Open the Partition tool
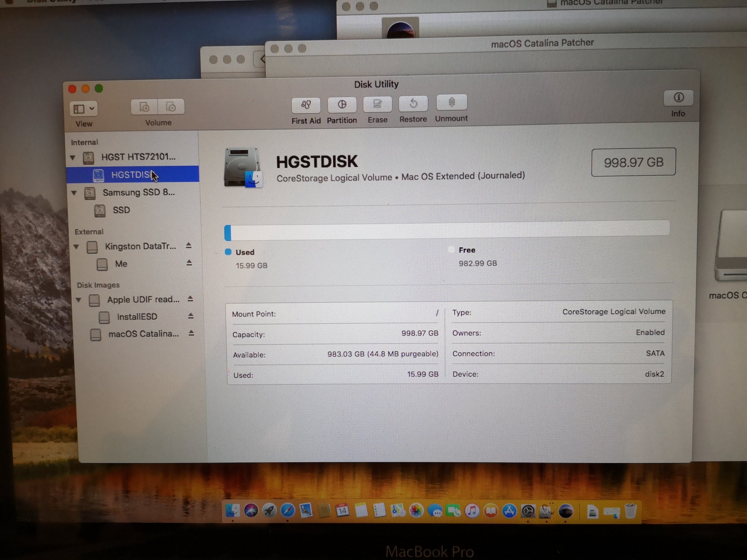 342,105
